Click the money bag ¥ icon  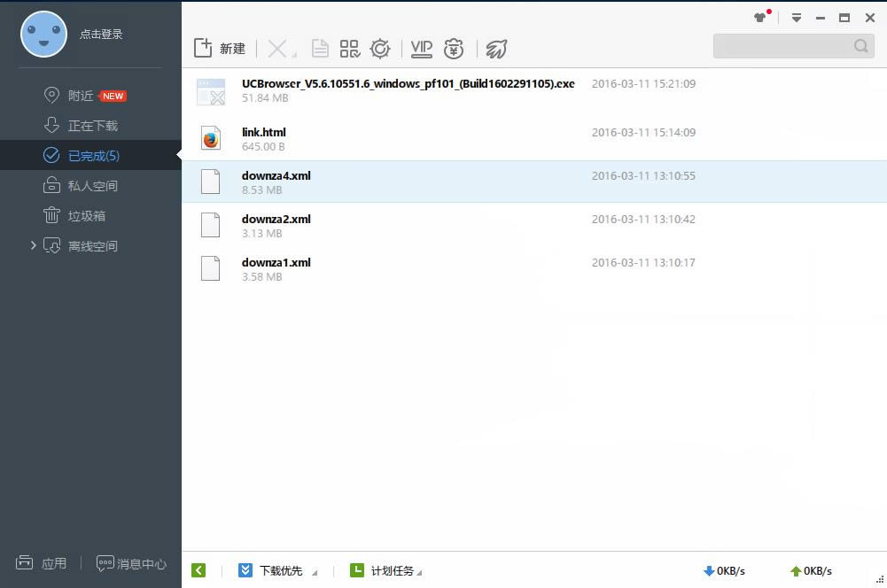454,49
